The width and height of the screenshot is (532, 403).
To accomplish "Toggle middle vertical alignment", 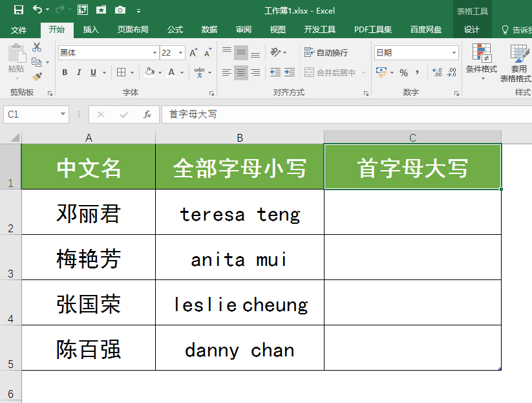I will click(x=241, y=52).
